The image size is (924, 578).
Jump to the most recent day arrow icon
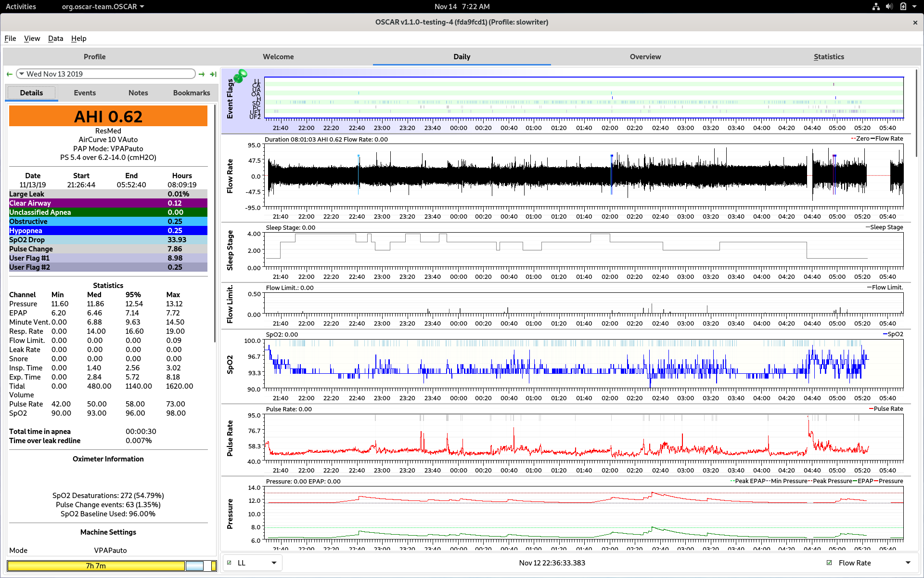[x=213, y=74]
